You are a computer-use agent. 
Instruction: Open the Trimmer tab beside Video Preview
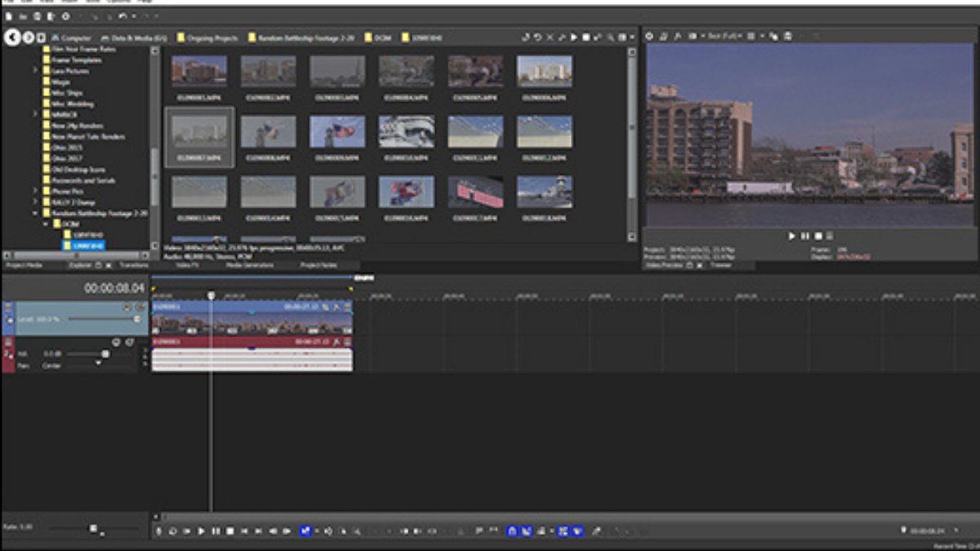721,265
